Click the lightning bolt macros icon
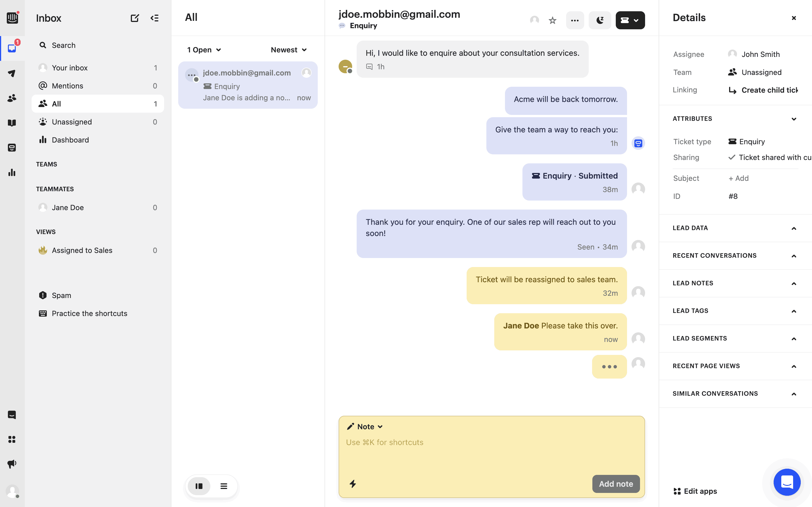The width and height of the screenshot is (812, 507). click(x=353, y=484)
